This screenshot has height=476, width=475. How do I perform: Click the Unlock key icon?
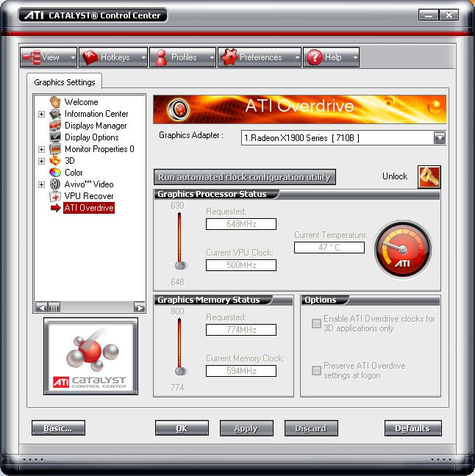[429, 177]
